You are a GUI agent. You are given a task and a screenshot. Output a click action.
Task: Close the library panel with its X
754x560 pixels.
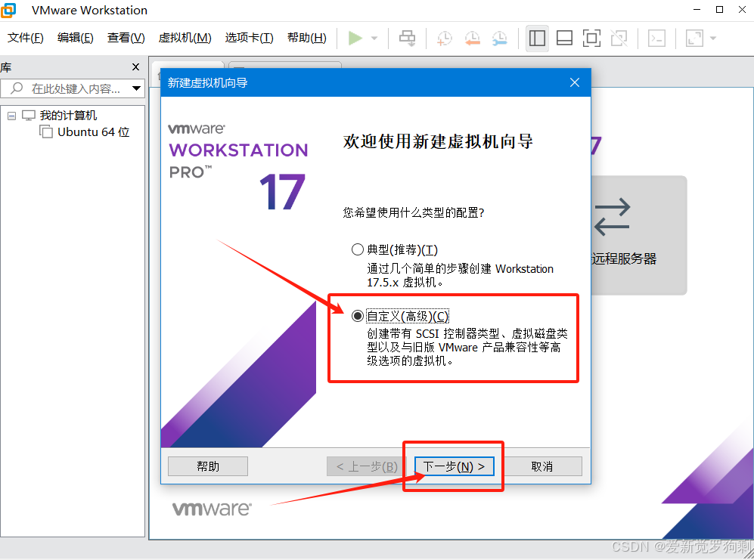pos(135,67)
